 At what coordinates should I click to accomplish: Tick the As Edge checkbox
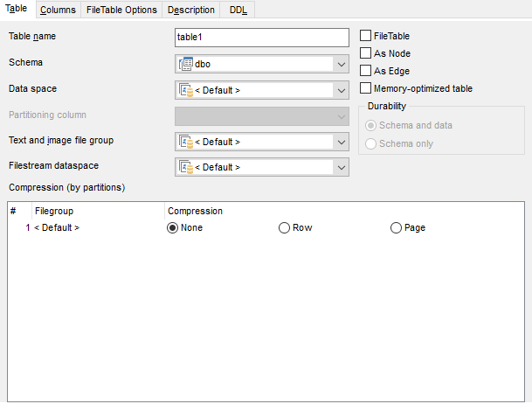366,71
